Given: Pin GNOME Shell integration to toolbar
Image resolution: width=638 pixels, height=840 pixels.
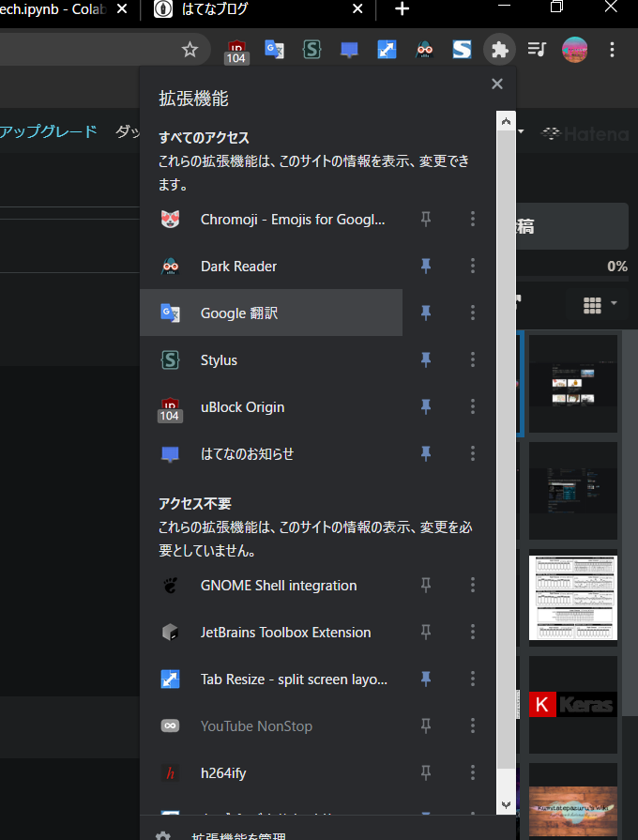Looking at the screenshot, I should point(426,585).
